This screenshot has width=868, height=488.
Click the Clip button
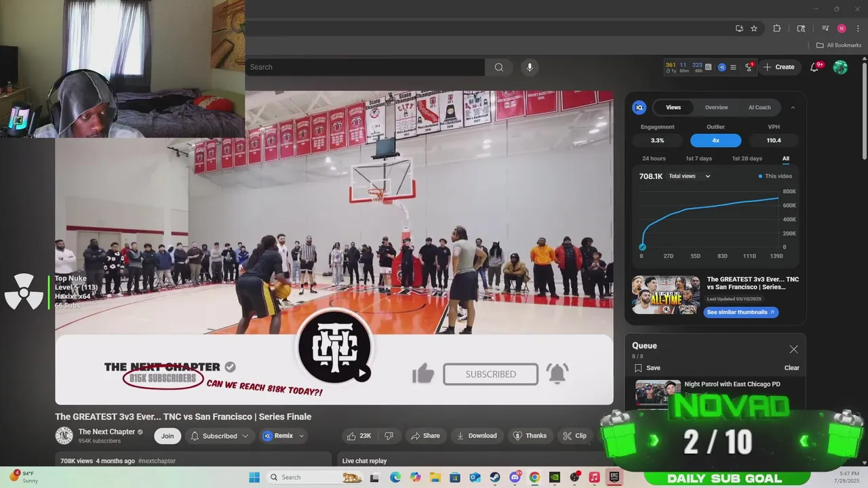coord(576,436)
